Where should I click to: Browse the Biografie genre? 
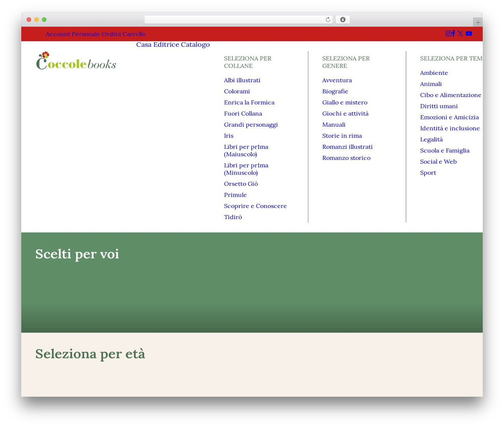[x=335, y=91]
